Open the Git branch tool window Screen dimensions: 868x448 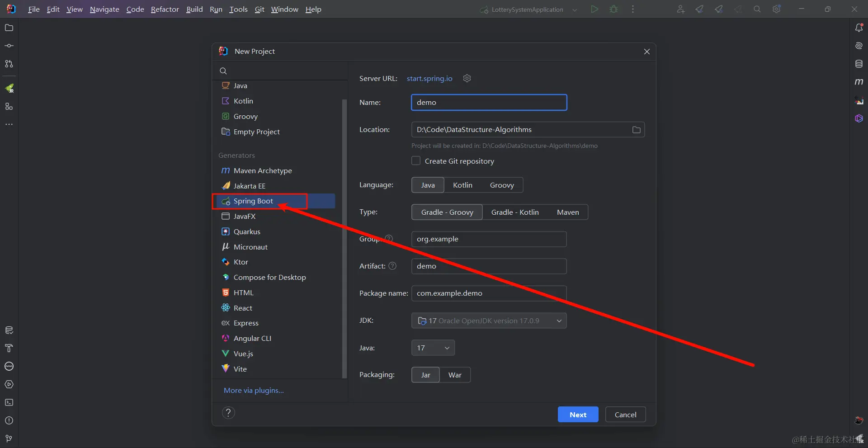point(9,439)
